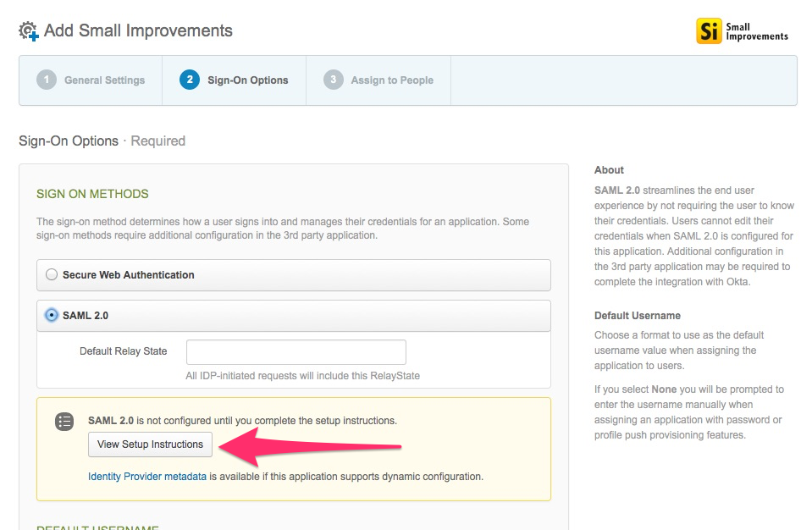The image size is (812, 530).
Task: Click the bold SAML 2.0 text in the notice
Action: tap(111, 421)
